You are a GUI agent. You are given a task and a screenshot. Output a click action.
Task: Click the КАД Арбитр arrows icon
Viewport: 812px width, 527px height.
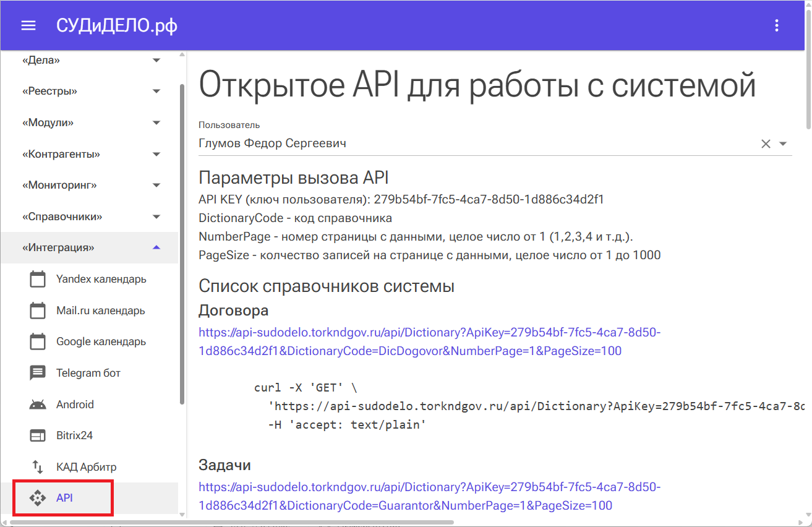coord(38,467)
